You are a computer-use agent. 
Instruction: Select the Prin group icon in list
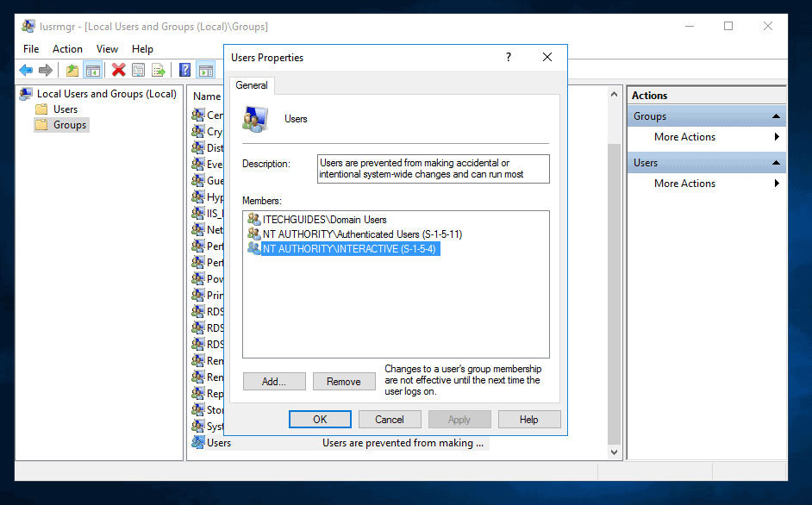197,296
